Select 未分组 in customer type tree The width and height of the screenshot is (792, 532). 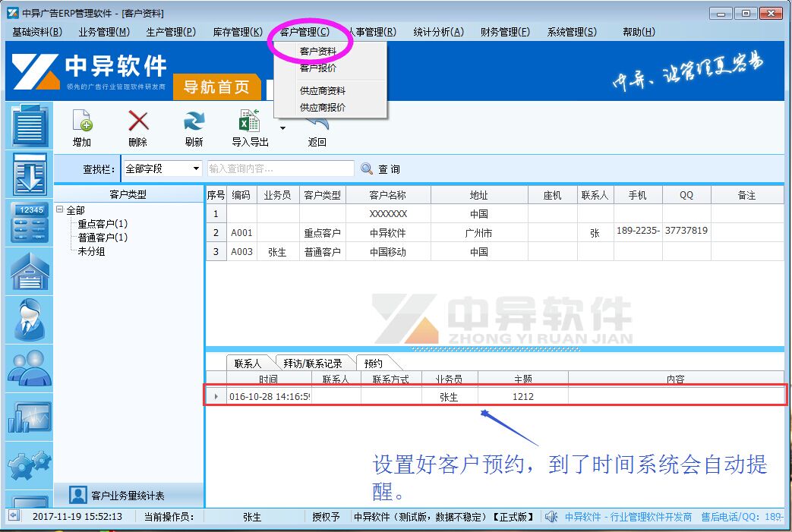[x=91, y=251]
